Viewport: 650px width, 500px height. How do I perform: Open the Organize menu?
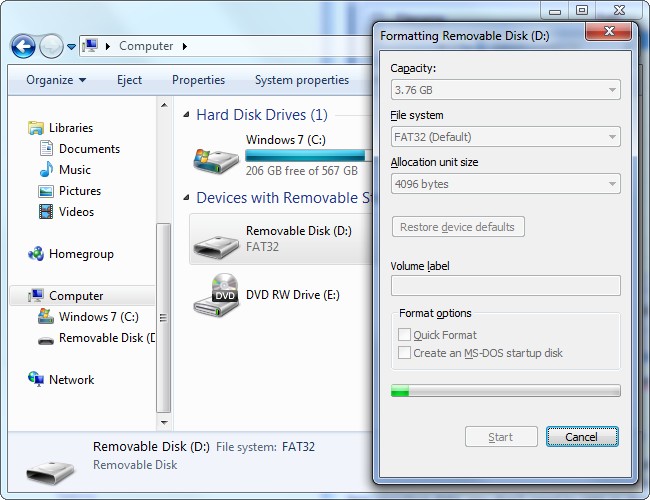[x=56, y=80]
